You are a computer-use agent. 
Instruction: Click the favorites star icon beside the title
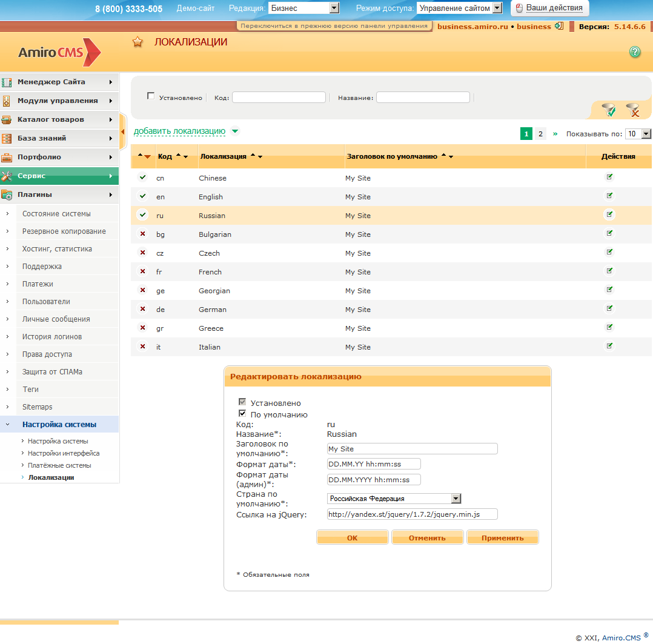pyautogui.click(x=138, y=42)
